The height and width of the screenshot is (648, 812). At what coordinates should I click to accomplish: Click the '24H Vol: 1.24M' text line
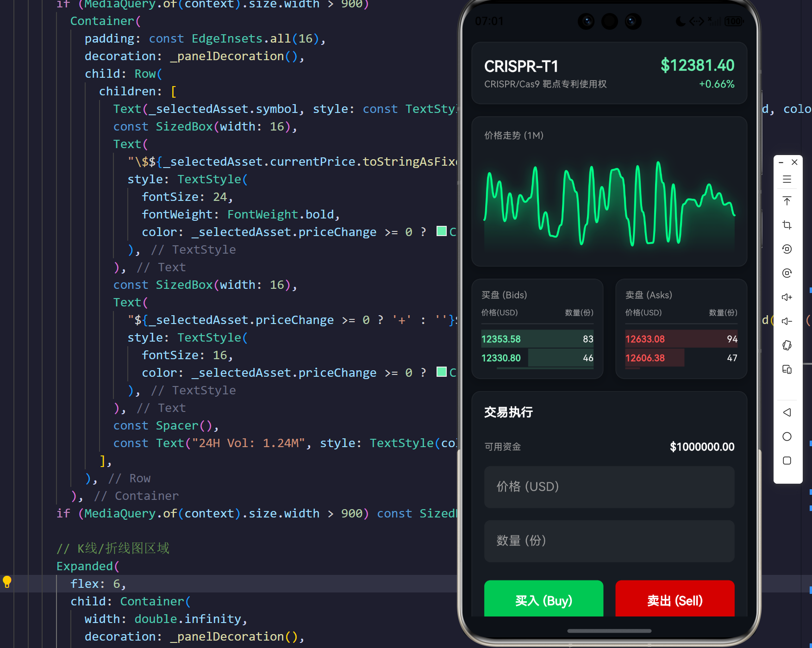pos(285,443)
